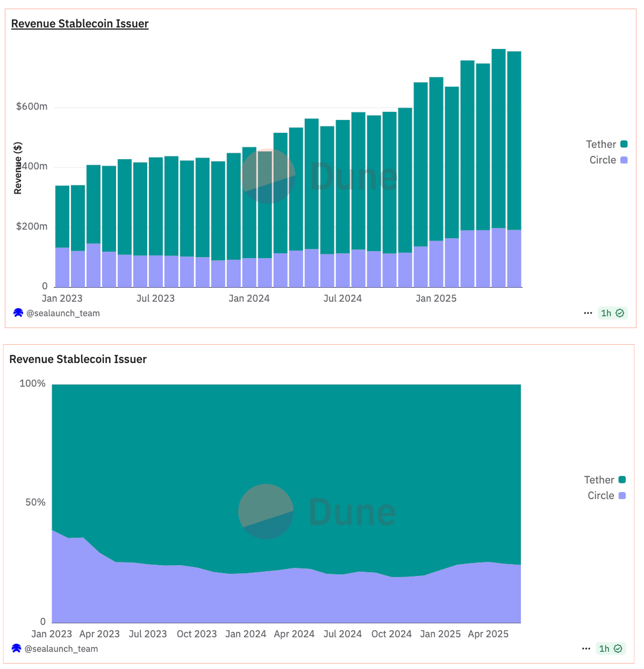Click the Revenue ($) y-axis title
The height and width of the screenshot is (669, 644).
(18, 168)
